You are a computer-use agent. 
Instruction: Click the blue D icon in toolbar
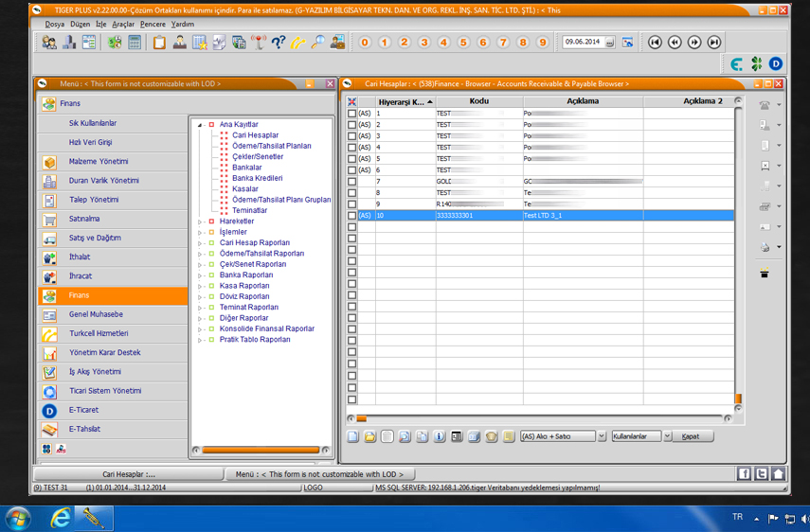[775, 63]
